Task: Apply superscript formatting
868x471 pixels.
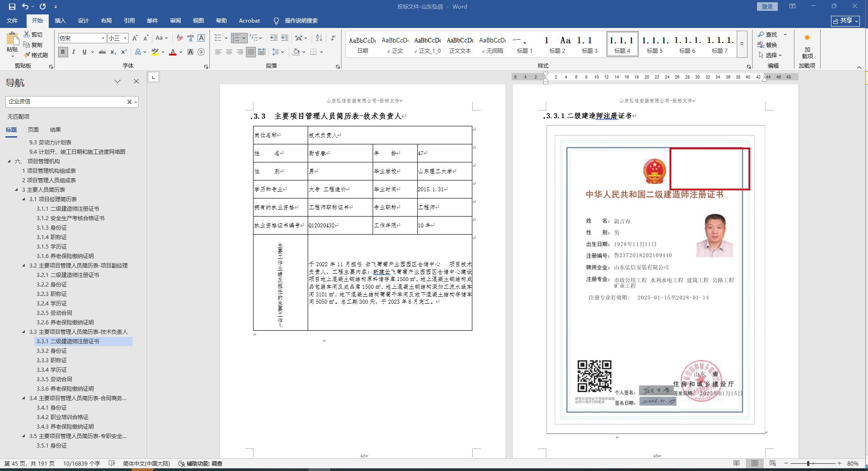Action: tap(124, 52)
